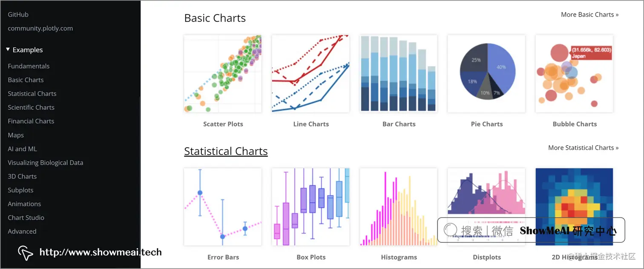Choose AI and ML sidebar item
644x269 pixels.
click(x=22, y=149)
